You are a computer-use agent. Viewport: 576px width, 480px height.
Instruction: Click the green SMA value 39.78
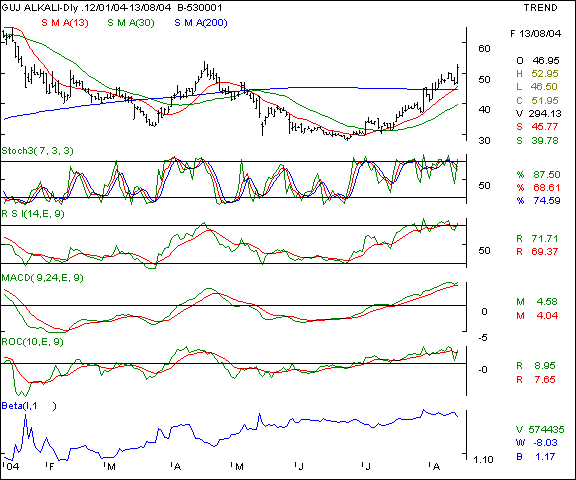[545, 141]
